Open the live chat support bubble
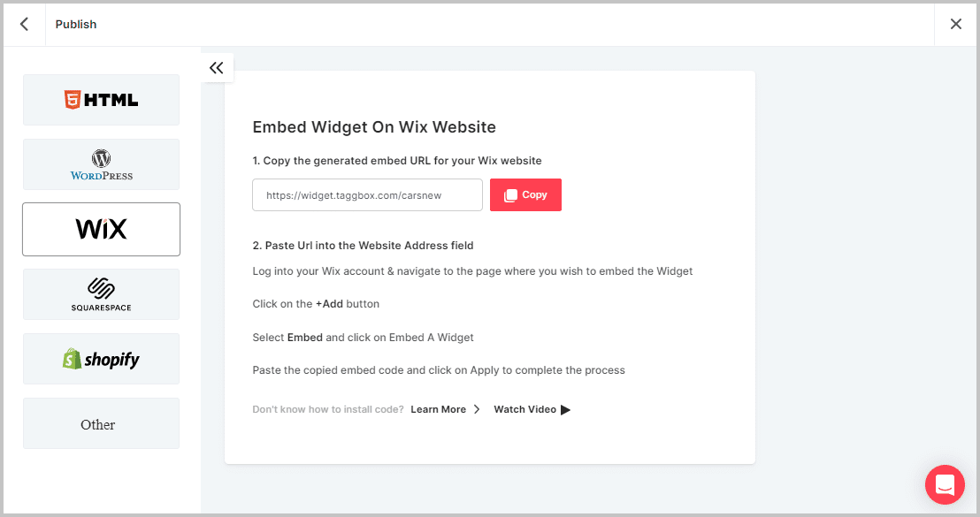This screenshot has width=980, height=517. point(945,484)
